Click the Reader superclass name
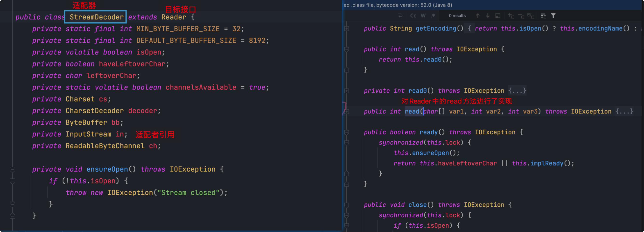Image resolution: width=644 pixels, height=232 pixels. (x=174, y=17)
